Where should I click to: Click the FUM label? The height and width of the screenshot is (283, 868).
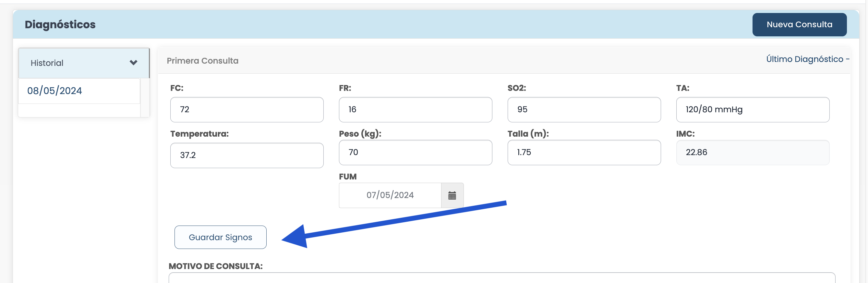point(347,177)
